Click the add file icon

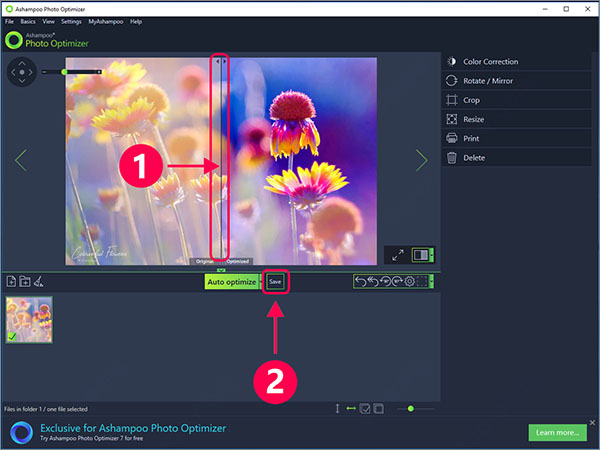(11, 282)
